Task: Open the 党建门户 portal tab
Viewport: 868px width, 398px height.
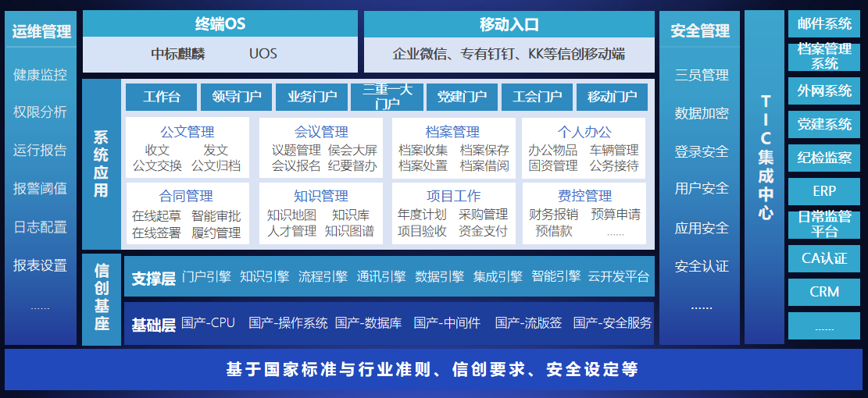Action: tap(462, 97)
